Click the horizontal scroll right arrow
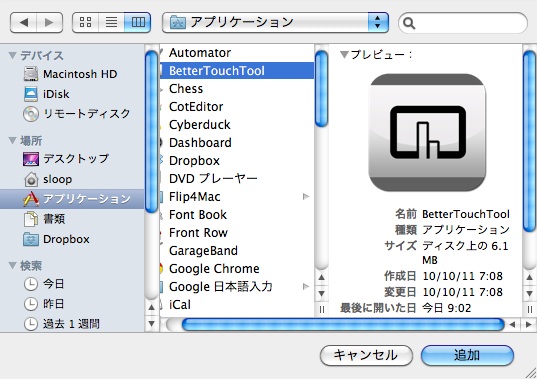The width and height of the screenshot is (537, 379). tap(529, 324)
